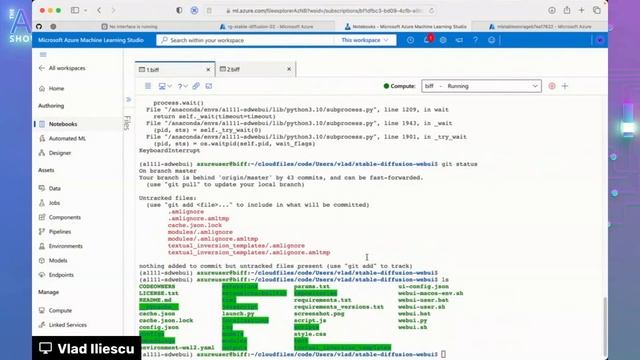Click 'requirements_versions.txt' in terminal

click(x=339, y=307)
